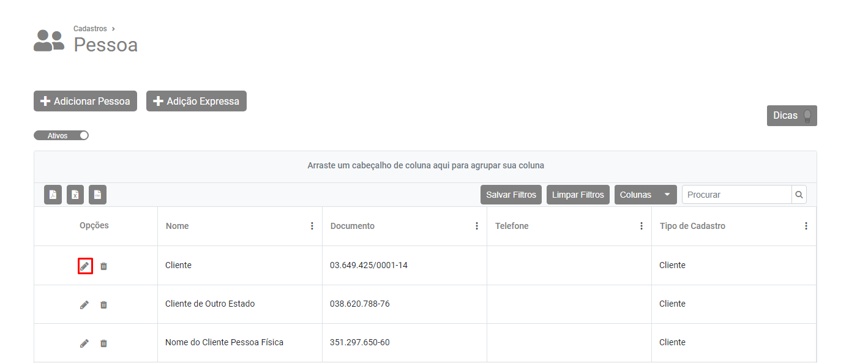Focus the Procurar search field
This screenshot has height=363, width=868.
pos(736,195)
